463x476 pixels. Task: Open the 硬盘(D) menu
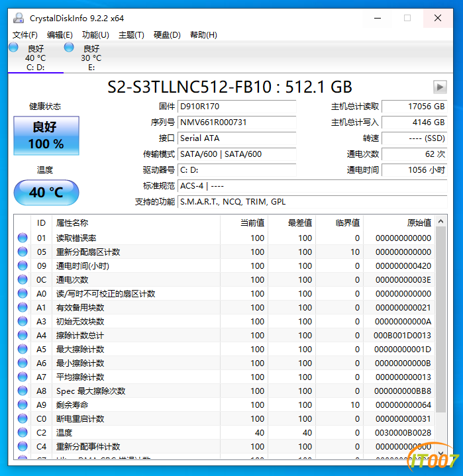[167, 35]
